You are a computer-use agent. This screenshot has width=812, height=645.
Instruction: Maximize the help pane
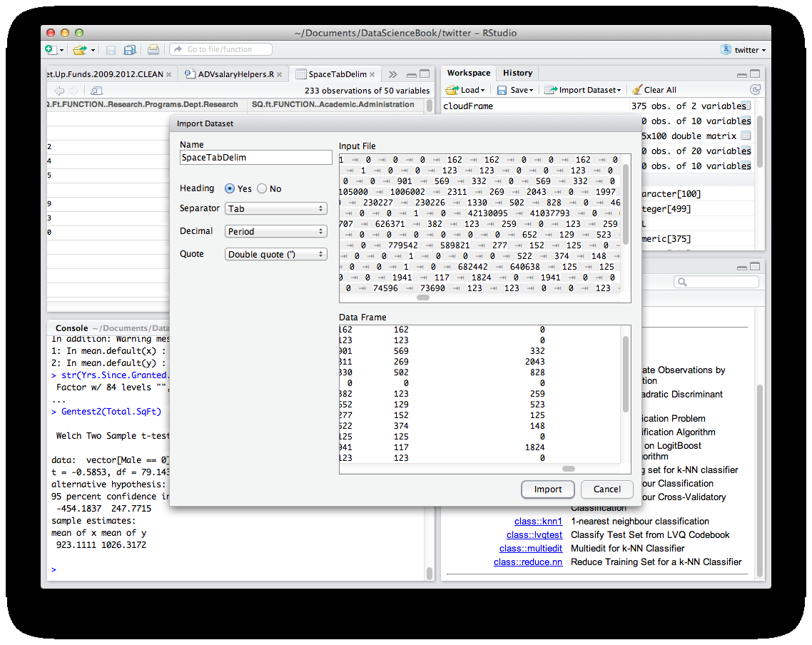pos(755,267)
